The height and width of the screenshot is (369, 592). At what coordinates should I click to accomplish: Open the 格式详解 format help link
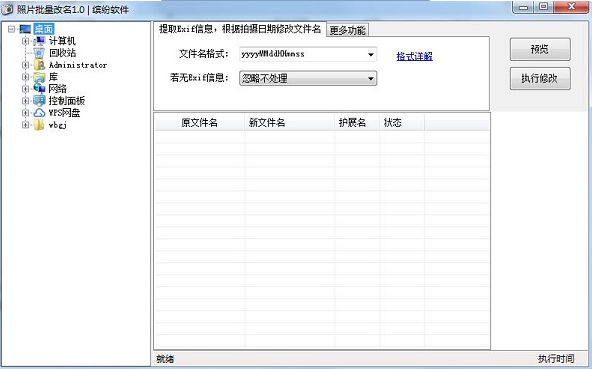[x=415, y=57]
